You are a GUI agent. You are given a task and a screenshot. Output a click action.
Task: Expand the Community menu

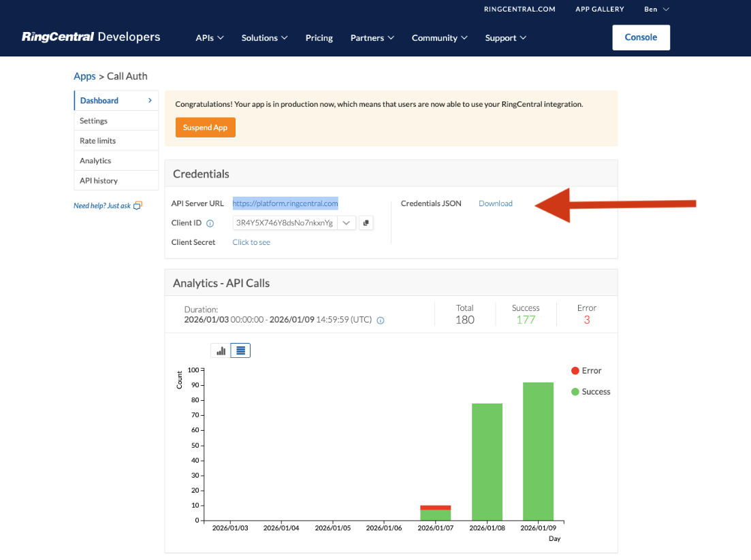439,38
